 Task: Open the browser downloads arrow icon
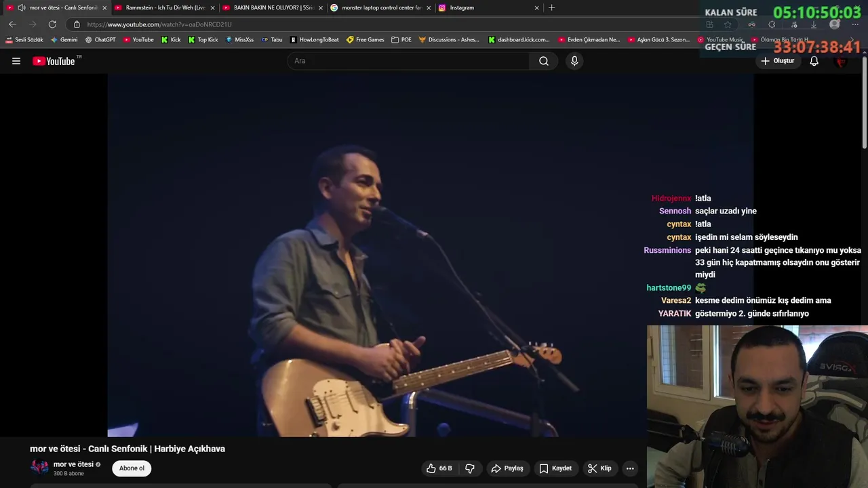pyautogui.click(x=814, y=24)
